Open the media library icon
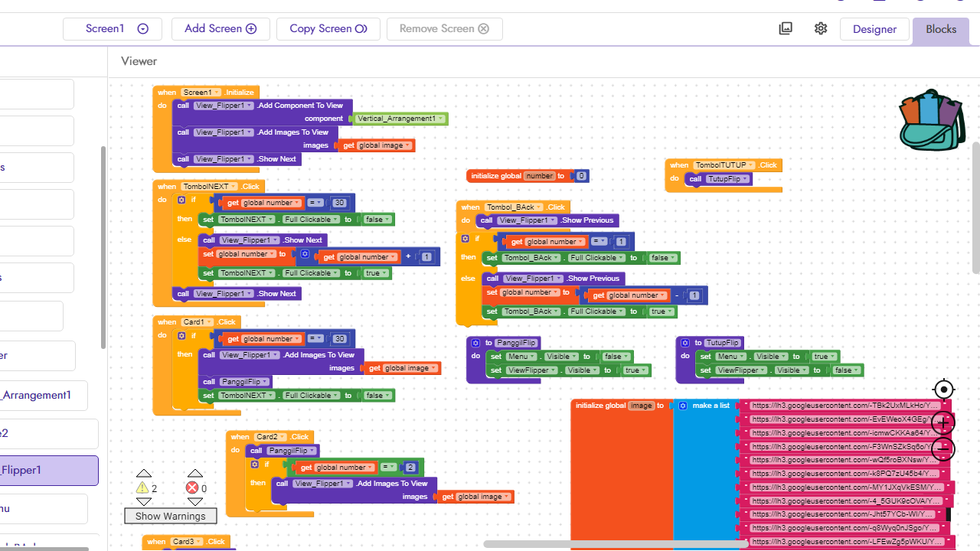 (x=786, y=28)
